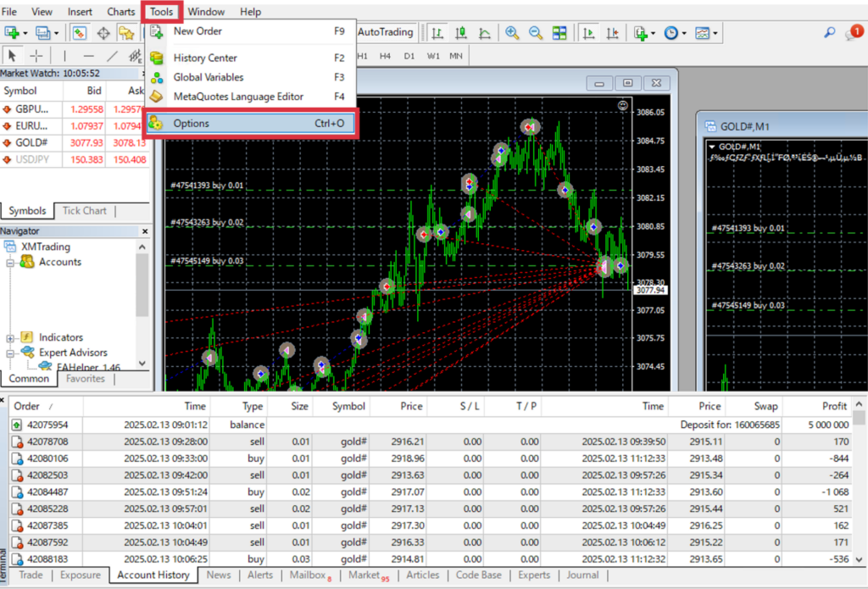Click the Indicators list green-plus icon
This screenshot has width=868, height=589.
pyautogui.click(x=641, y=33)
